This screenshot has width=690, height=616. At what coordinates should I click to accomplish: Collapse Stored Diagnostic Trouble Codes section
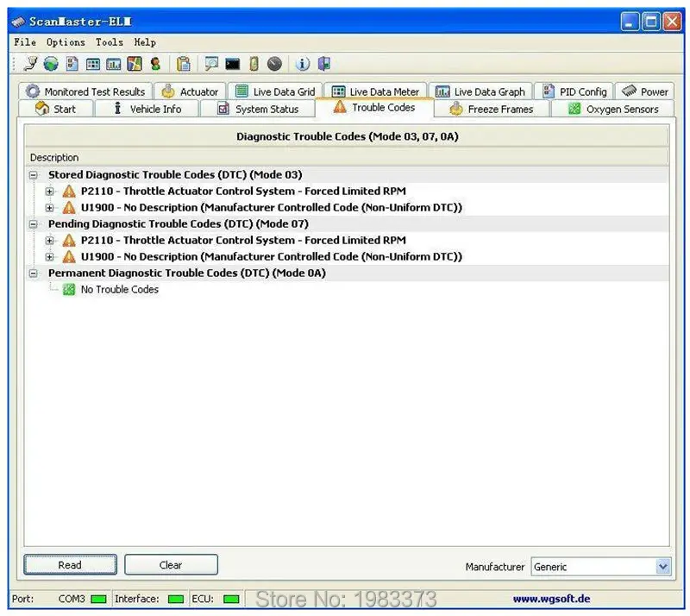coord(33,175)
